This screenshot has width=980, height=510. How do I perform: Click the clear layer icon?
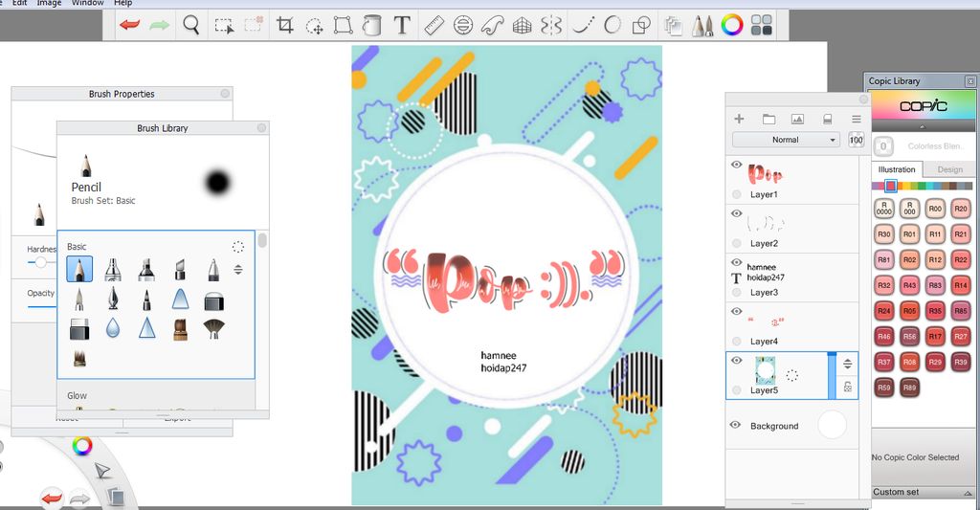click(x=827, y=119)
